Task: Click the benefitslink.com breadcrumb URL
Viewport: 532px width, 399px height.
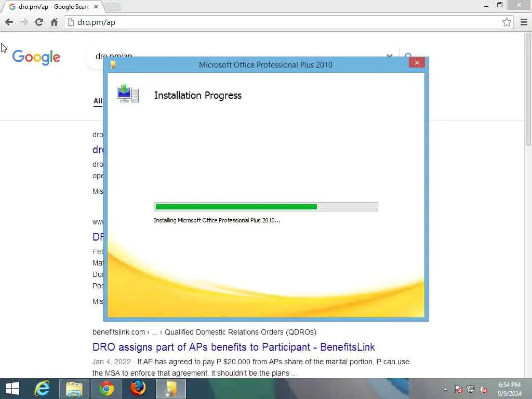Action: pos(204,332)
